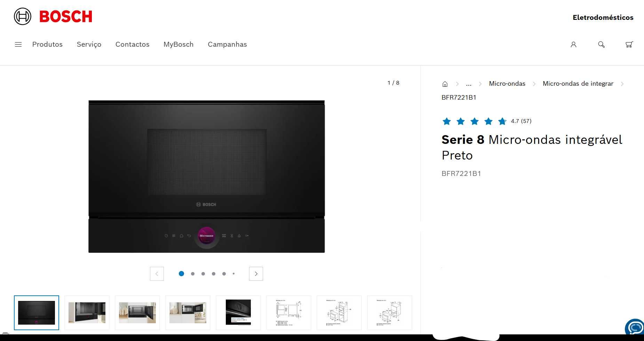Select the third carousel dot
This screenshot has width=644, height=341.
point(203,274)
